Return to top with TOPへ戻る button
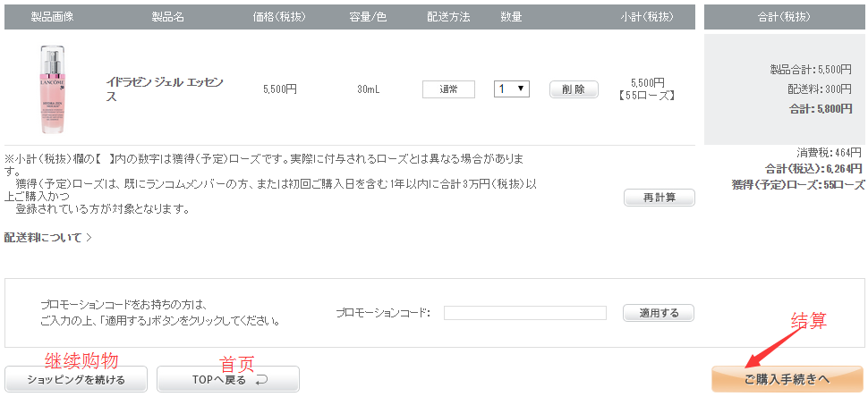 (228, 379)
